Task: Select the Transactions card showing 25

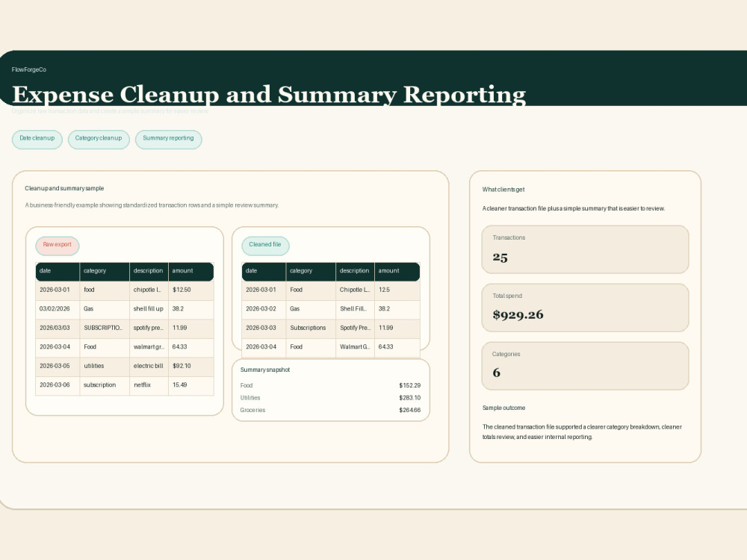Action: click(585, 249)
